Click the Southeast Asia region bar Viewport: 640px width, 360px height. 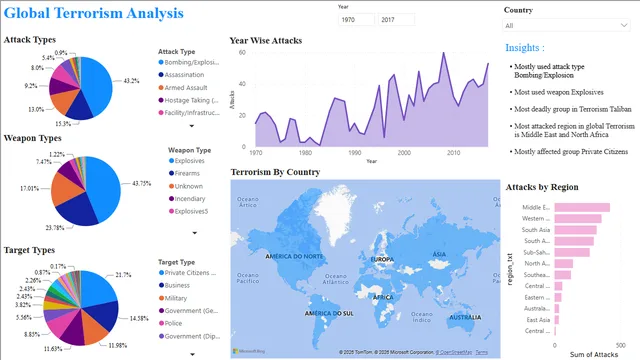(x=562, y=275)
